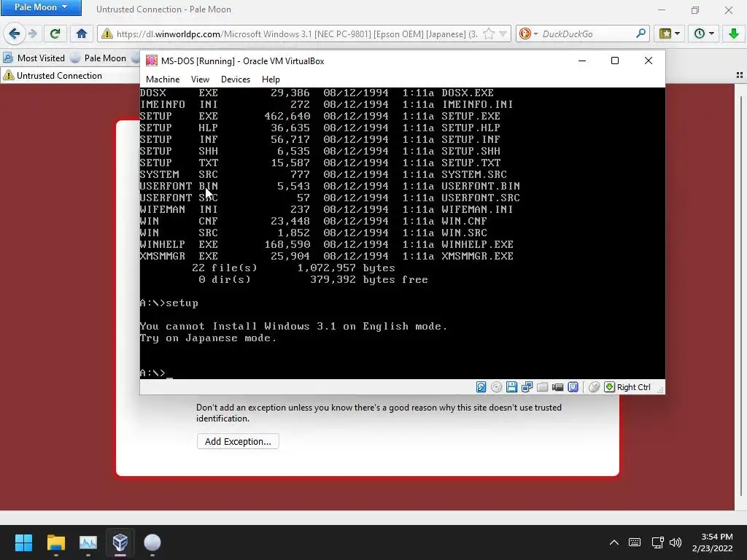This screenshot has width=747, height=560.
Task: Click the search magnifier in DuckDuckGo box
Action: (640, 34)
